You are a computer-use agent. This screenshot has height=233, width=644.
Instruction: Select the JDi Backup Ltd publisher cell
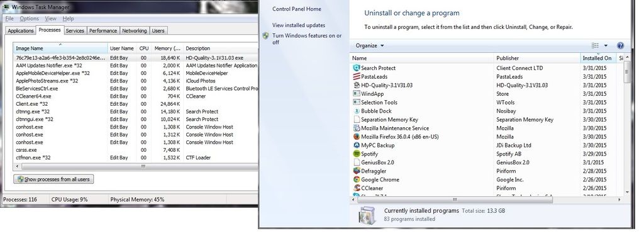[x=514, y=145]
